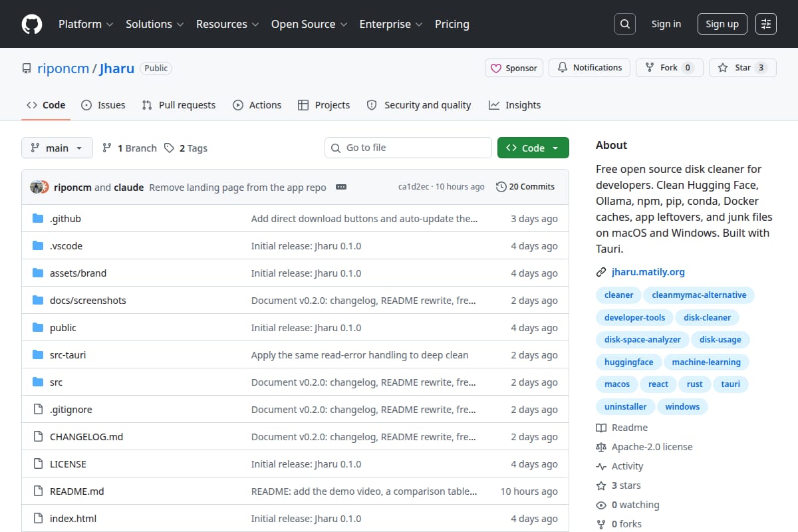Click the fork icon beside 0 forks

click(x=601, y=524)
